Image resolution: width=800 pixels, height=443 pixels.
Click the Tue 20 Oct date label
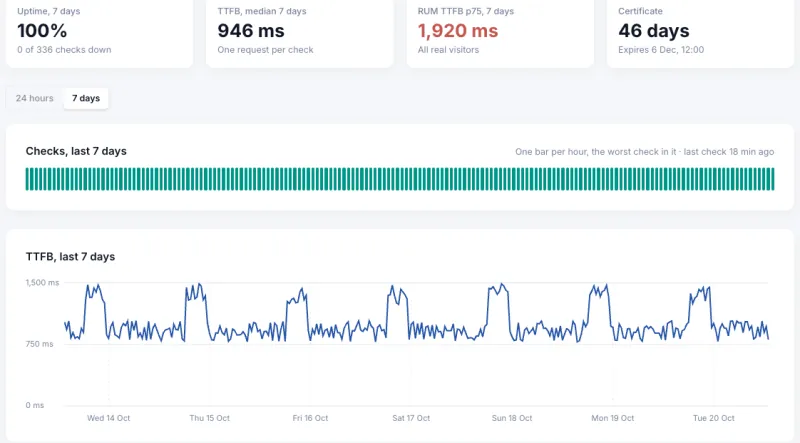(714, 418)
